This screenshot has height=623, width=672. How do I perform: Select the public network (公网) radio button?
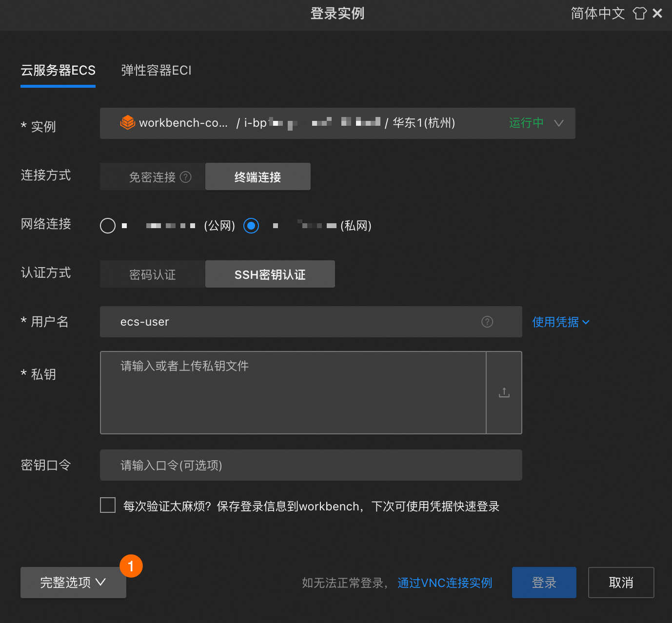pos(108,226)
